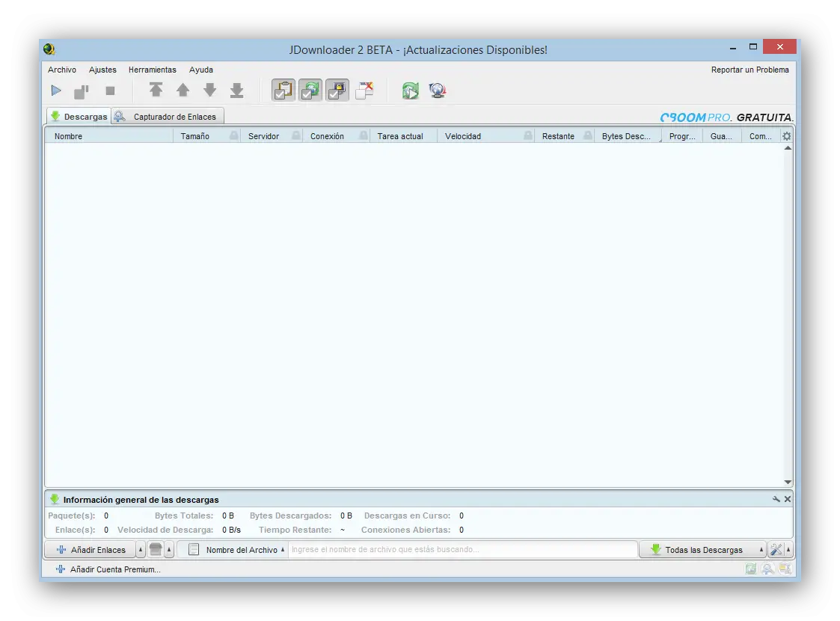Open the Ayuda menu

pyautogui.click(x=201, y=70)
